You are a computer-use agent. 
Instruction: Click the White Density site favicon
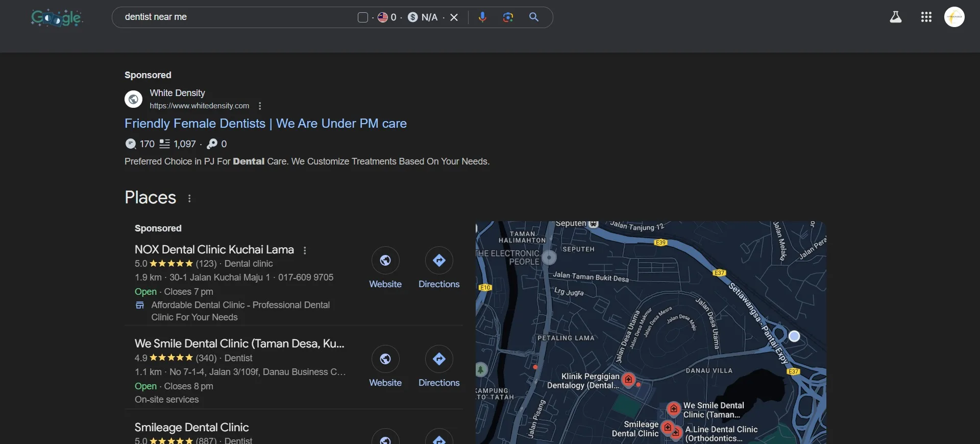(134, 99)
